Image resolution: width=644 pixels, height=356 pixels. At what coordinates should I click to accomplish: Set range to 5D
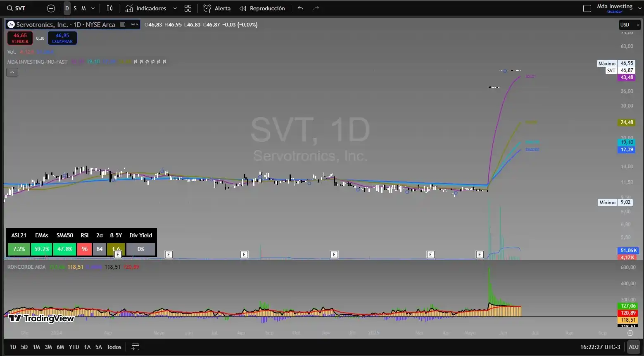[24, 347]
